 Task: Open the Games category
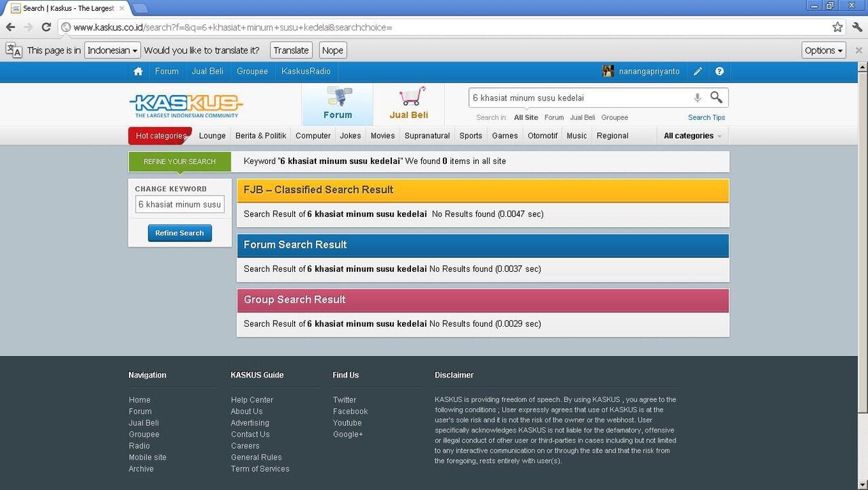[505, 136]
